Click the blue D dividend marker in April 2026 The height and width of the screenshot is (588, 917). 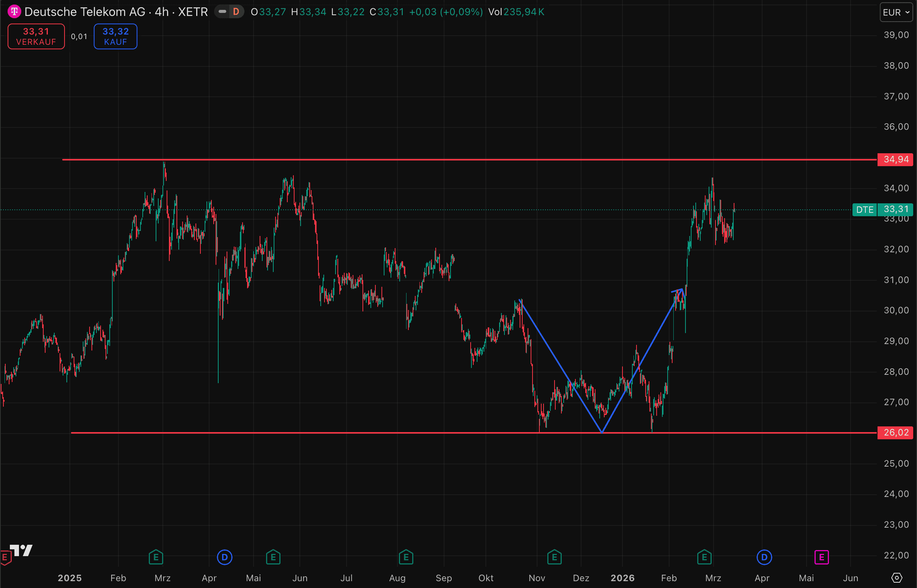pyautogui.click(x=764, y=557)
